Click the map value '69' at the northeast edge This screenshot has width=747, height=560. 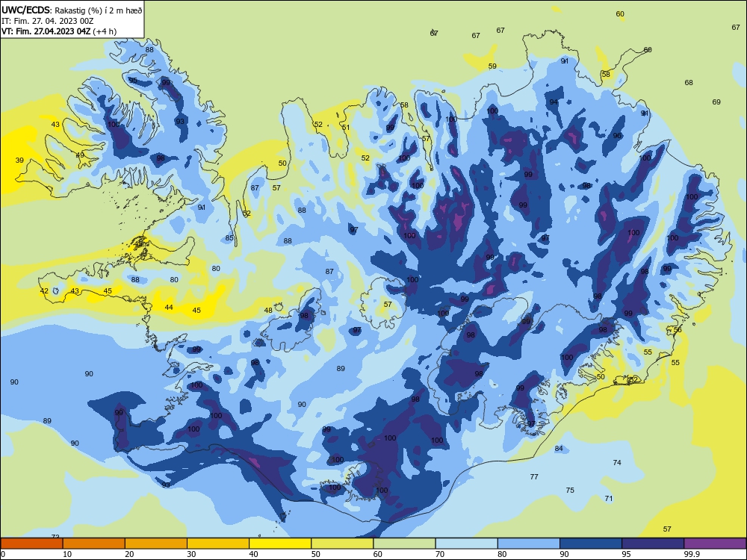click(x=716, y=102)
